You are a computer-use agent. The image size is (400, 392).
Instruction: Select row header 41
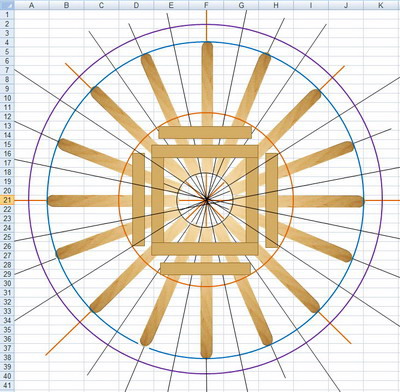point(7,386)
